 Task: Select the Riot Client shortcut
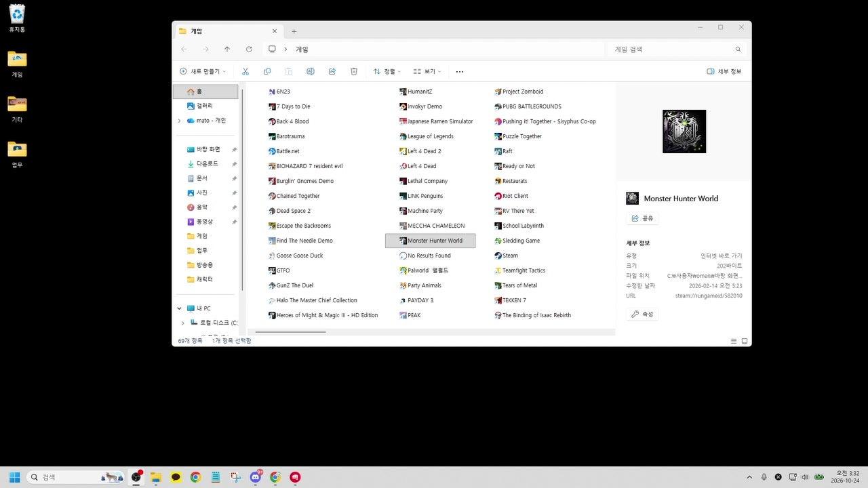click(511, 196)
